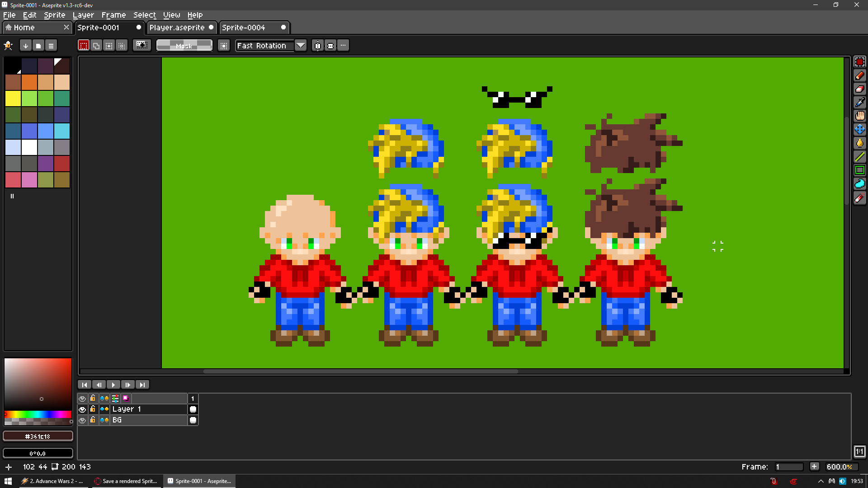The width and height of the screenshot is (868, 488).
Task: Open the Sprite menu
Action: 54,15
